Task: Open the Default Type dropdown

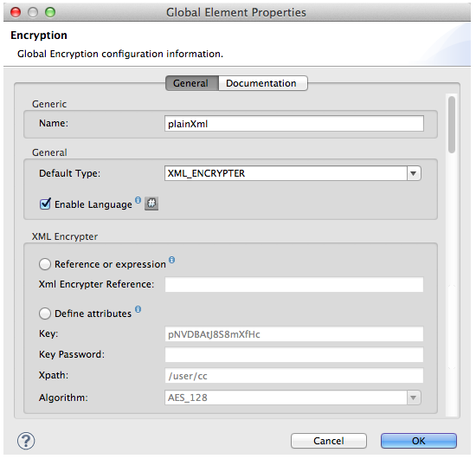Action: (x=293, y=173)
